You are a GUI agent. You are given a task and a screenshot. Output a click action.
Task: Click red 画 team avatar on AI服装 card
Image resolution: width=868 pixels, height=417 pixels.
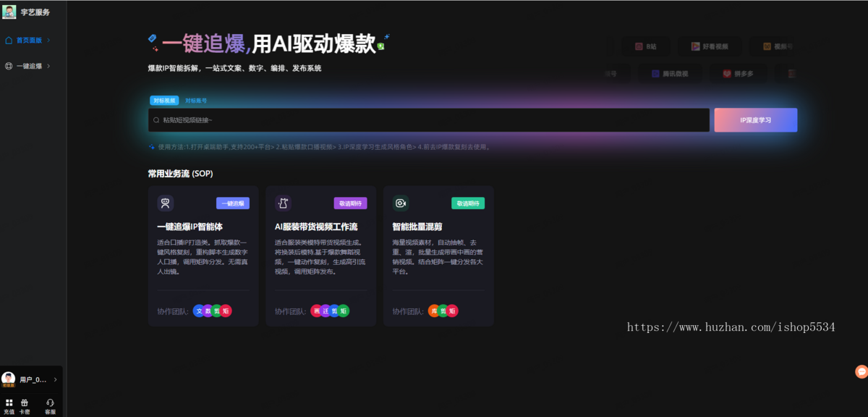(x=316, y=311)
